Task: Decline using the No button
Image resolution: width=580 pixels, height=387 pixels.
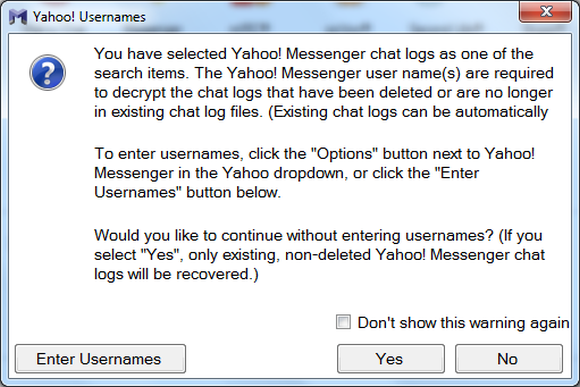Action: click(509, 359)
